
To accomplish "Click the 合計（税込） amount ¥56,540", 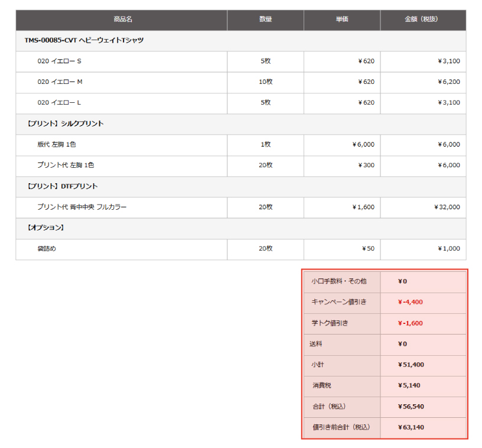I will 411,407.
